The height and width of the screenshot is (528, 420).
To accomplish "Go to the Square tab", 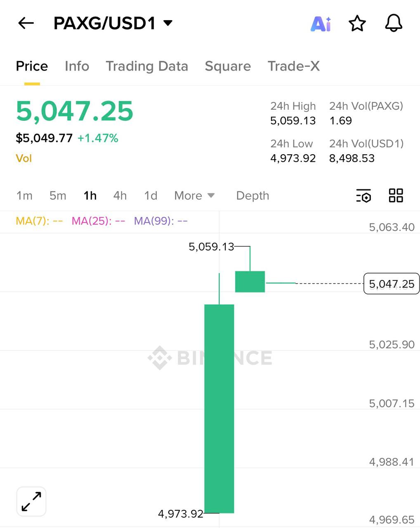I will tap(228, 66).
